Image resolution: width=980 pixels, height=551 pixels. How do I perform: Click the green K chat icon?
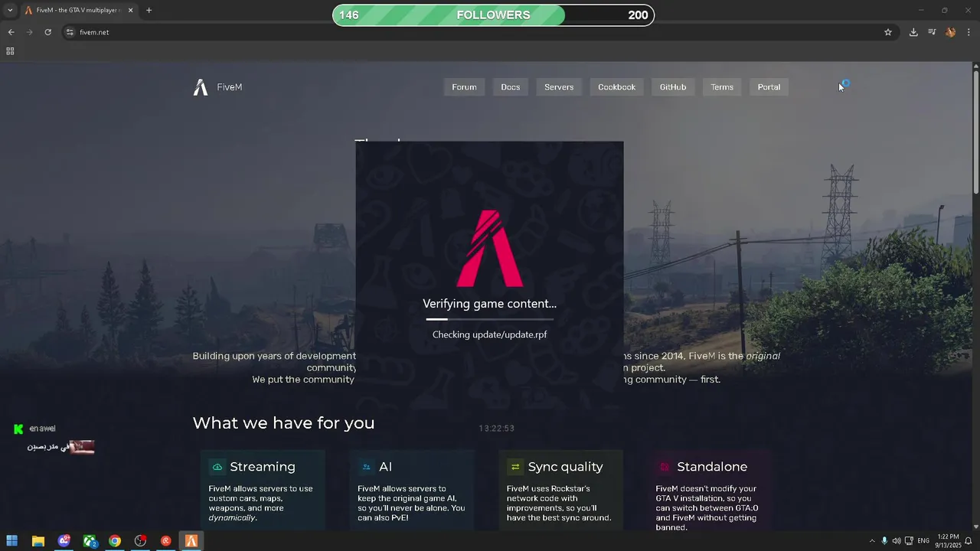[x=18, y=429]
